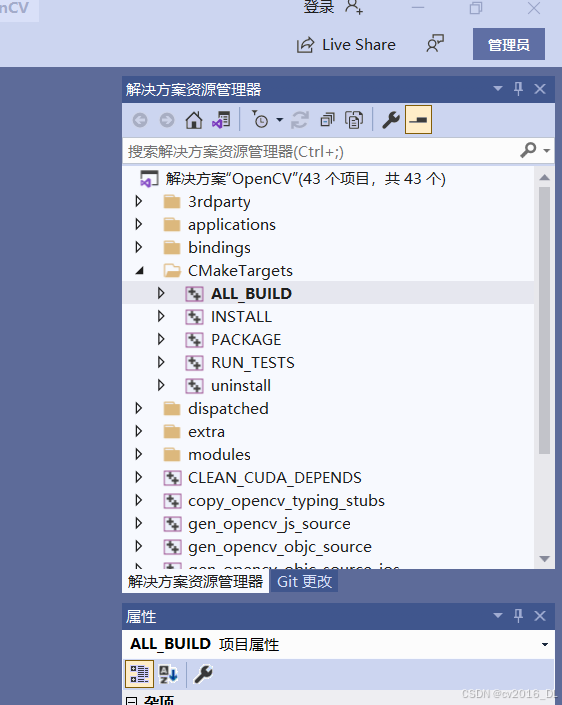Toggle Alphabetical sort in Properties panel
The height and width of the screenshot is (705, 562).
pos(169,674)
